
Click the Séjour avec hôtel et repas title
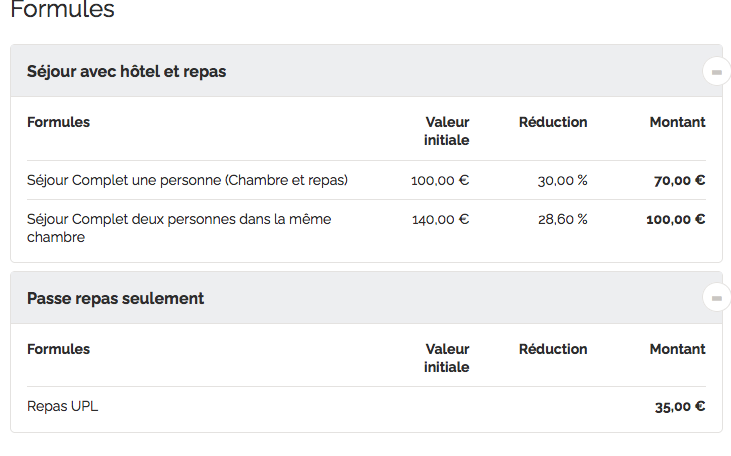(126, 72)
